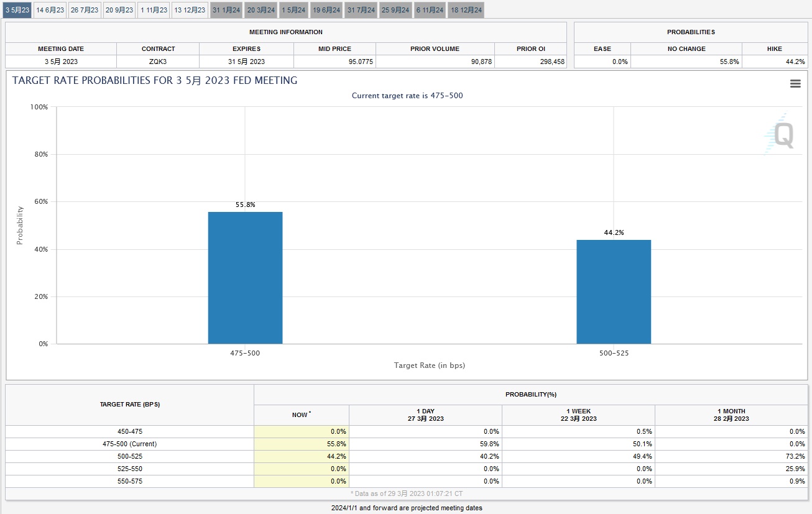Open the 18 12月24 meeting tab
812x514 pixels.
[466, 10]
